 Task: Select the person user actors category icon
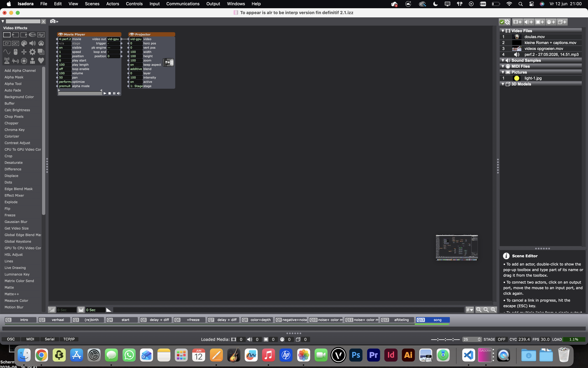32,61
